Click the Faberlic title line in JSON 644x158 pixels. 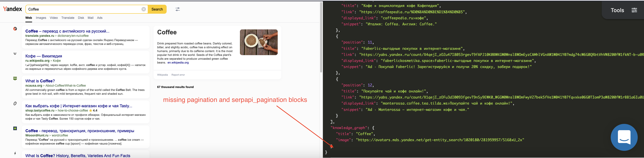(403, 49)
